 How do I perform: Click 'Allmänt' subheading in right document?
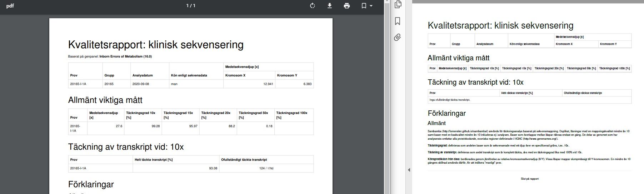point(437,123)
